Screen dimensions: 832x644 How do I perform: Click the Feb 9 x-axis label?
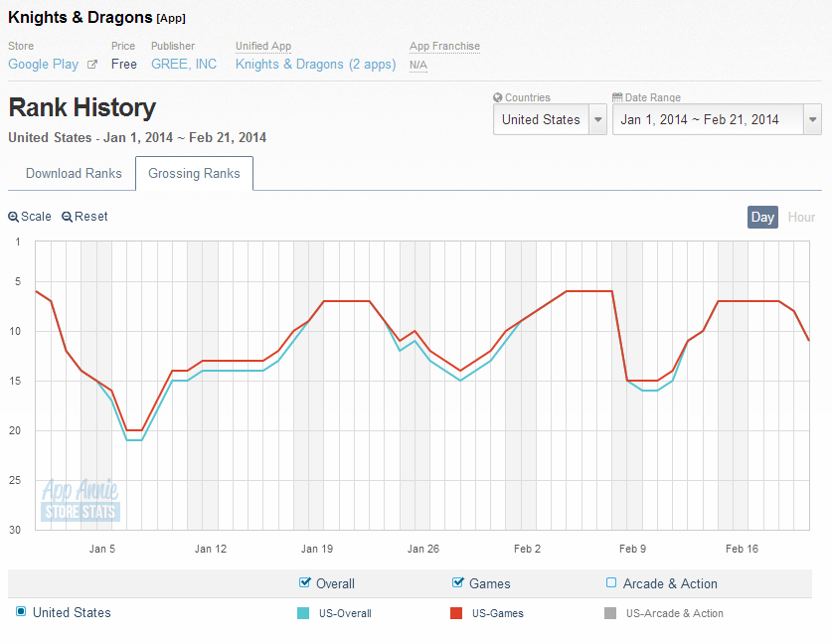(632, 549)
